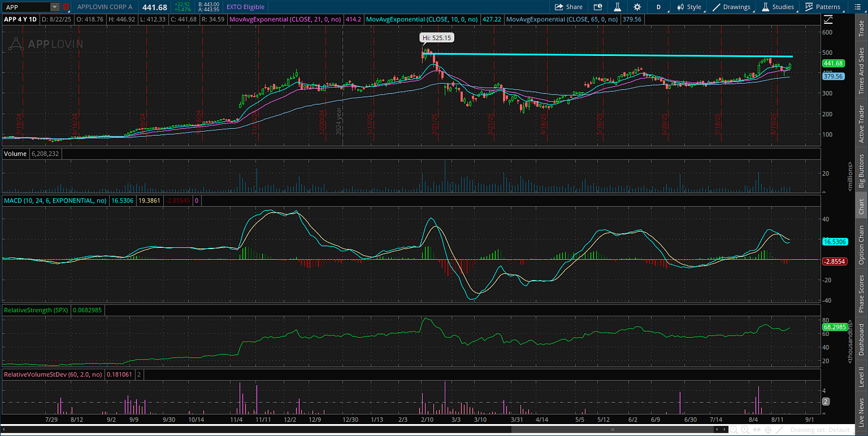This screenshot has height=436, width=868.
Task: Click the blue 379.56 EMA price tag
Action: (x=835, y=76)
